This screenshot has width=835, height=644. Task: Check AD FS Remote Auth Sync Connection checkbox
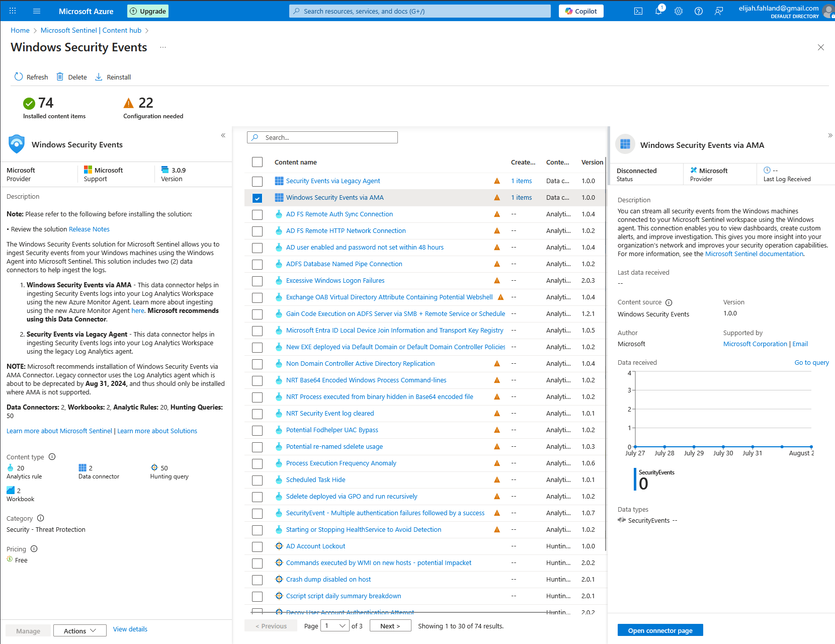258,215
